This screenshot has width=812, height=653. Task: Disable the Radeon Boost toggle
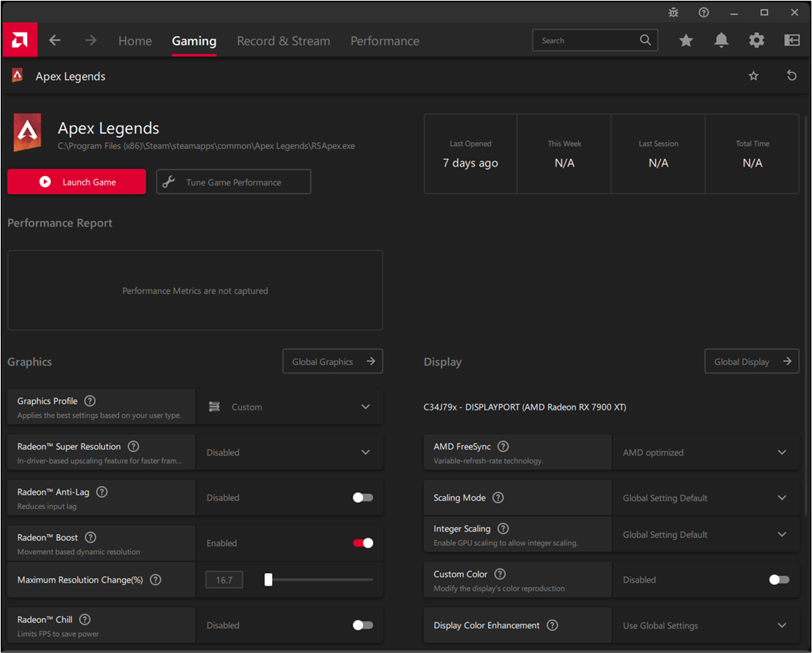pos(363,542)
